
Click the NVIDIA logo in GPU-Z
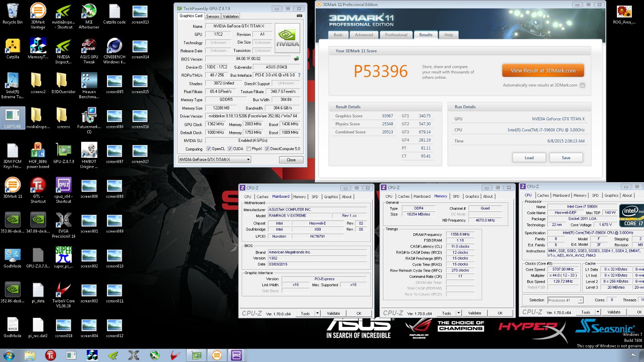pos(287,38)
